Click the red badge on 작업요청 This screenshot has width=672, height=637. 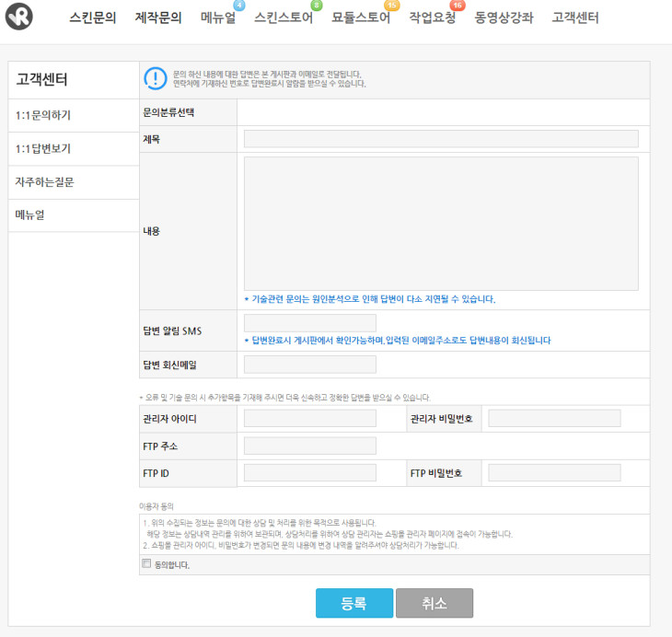pyautogui.click(x=457, y=6)
